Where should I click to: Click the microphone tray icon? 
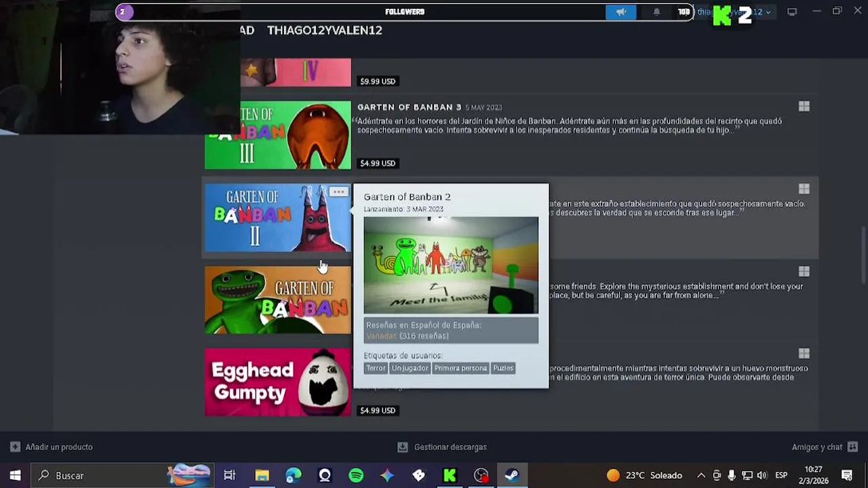pyautogui.click(x=732, y=476)
